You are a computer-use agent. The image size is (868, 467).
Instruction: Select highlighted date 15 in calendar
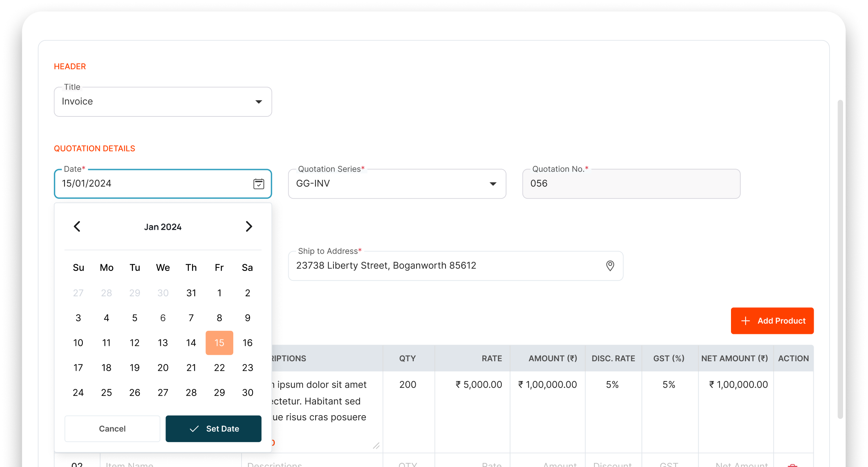pos(219,343)
